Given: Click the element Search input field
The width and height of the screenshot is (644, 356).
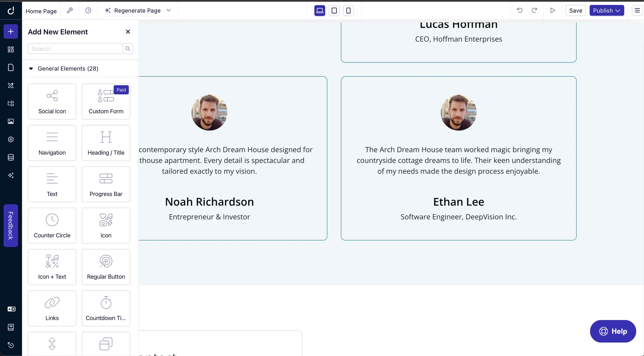Looking at the screenshot, I should pos(75,49).
